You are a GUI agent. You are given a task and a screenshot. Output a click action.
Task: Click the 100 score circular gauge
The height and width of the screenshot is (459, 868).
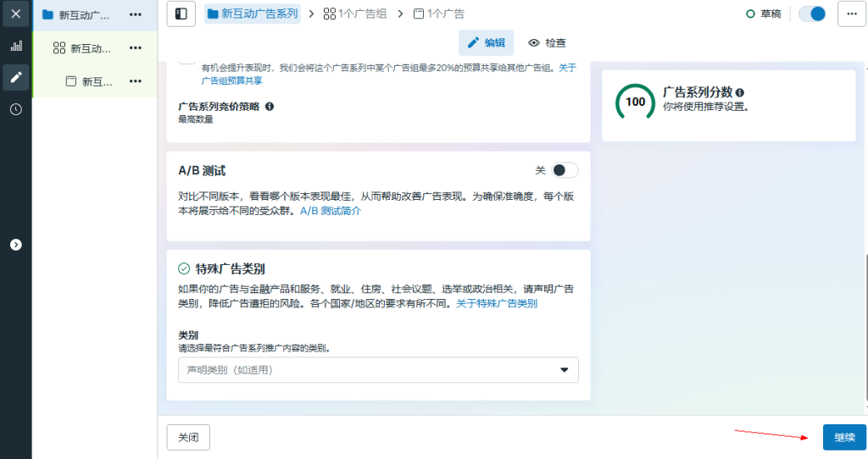[635, 102]
